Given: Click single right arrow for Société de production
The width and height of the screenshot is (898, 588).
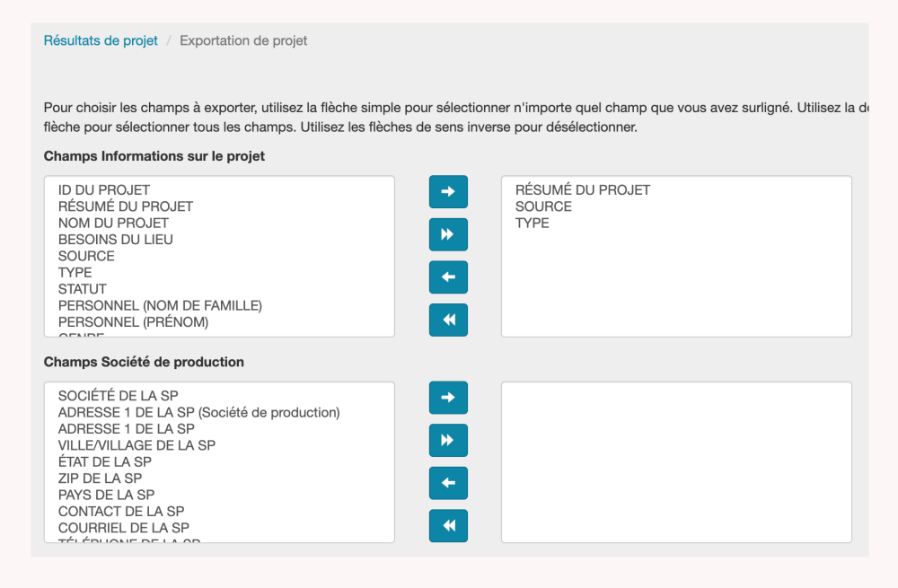Looking at the screenshot, I should click(x=448, y=398).
